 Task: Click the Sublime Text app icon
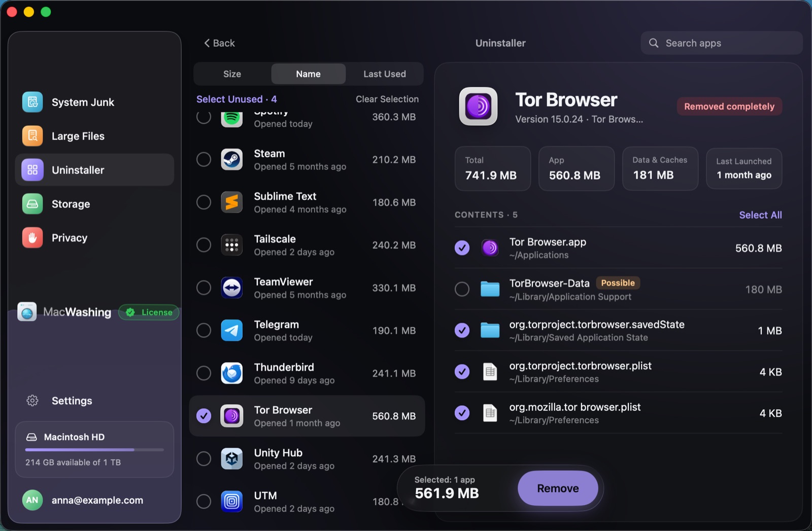point(232,202)
